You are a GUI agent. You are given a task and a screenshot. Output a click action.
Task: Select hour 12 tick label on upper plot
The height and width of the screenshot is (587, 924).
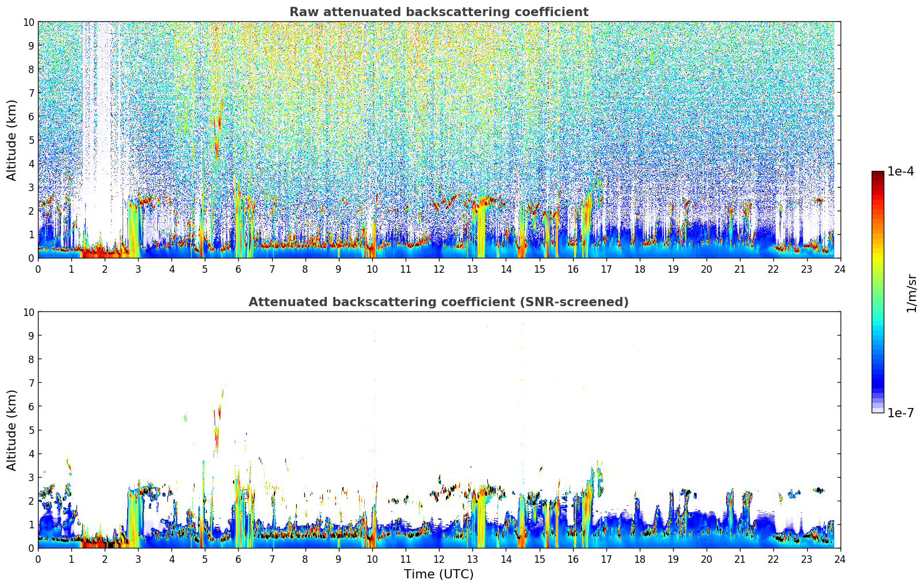pos(438,269)
